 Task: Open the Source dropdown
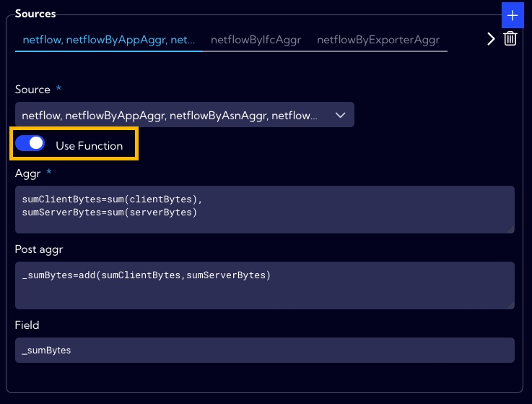coord(185,115)
